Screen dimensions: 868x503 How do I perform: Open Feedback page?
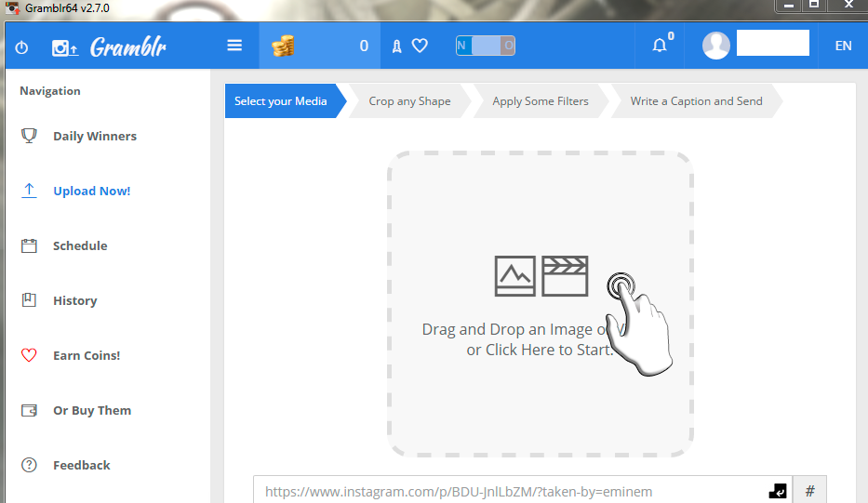(x=81, y=466)
